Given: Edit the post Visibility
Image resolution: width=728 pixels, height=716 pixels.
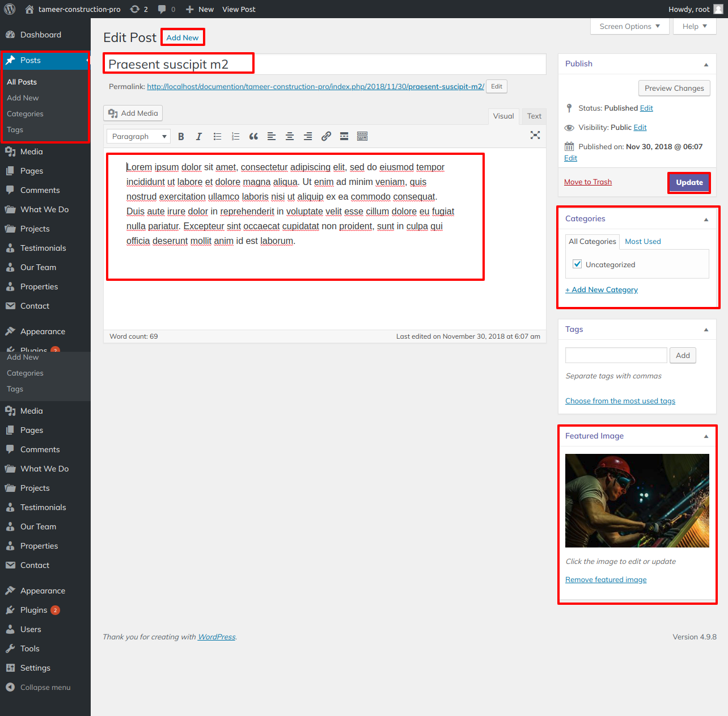Looking at the screenshot, I should 640,127.
